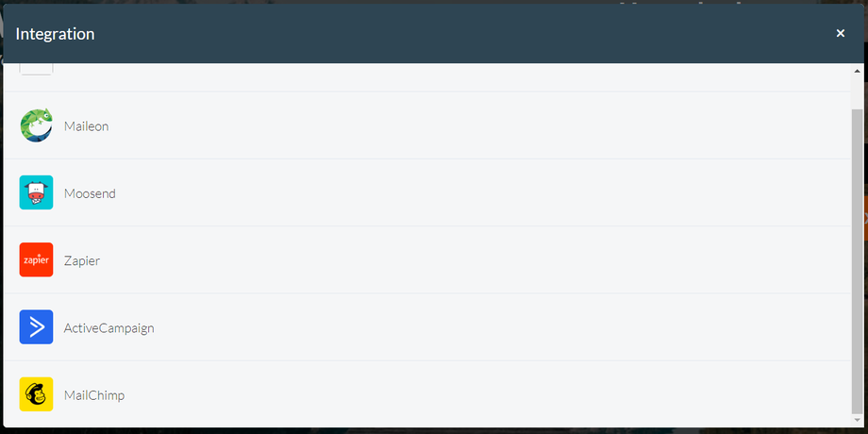Close the Integration dialog with the X
The height and width of the screenshot is (434, 868).
(840, 33)
